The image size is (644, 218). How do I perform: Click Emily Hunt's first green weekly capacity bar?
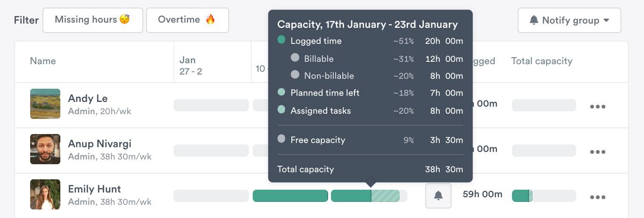[x=290, y=196]
